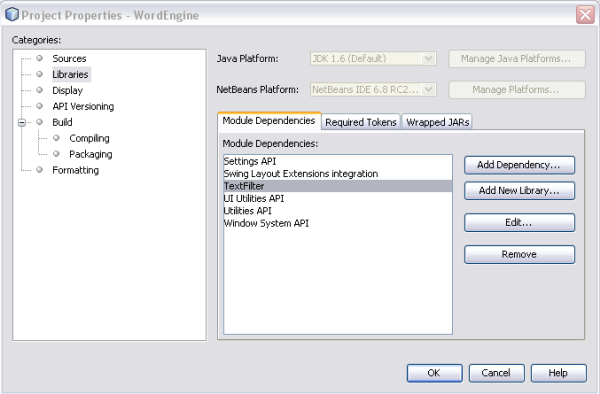Cancel the Project Properties dialog
Screen dimensions: 600x394
pyautogui.click(x=496, y=373)
